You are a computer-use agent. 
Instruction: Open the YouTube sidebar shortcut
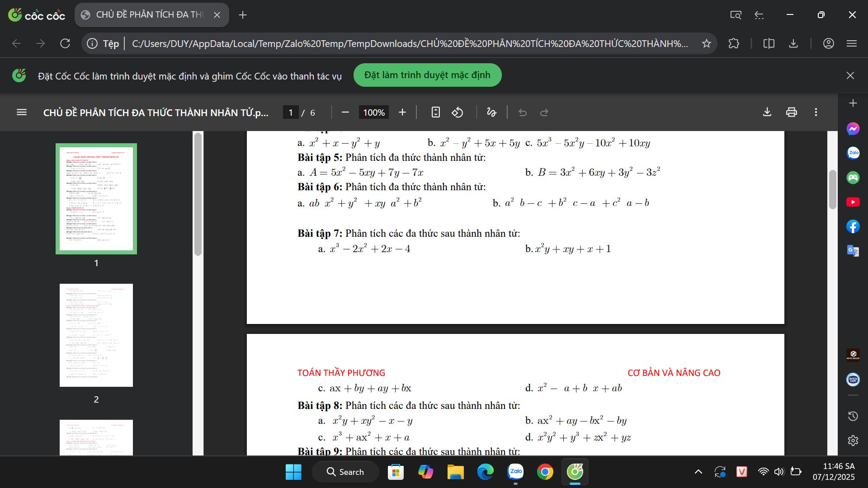coord(853,202)
